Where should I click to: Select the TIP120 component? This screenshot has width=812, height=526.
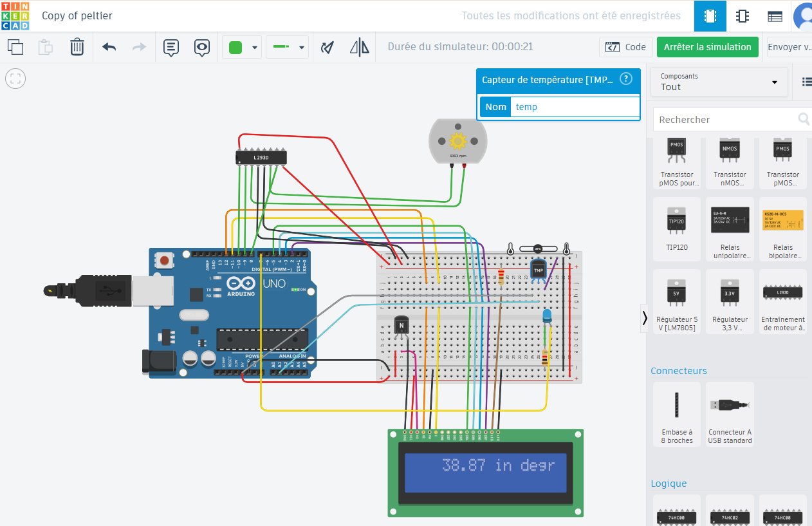[x=676, y=229]
